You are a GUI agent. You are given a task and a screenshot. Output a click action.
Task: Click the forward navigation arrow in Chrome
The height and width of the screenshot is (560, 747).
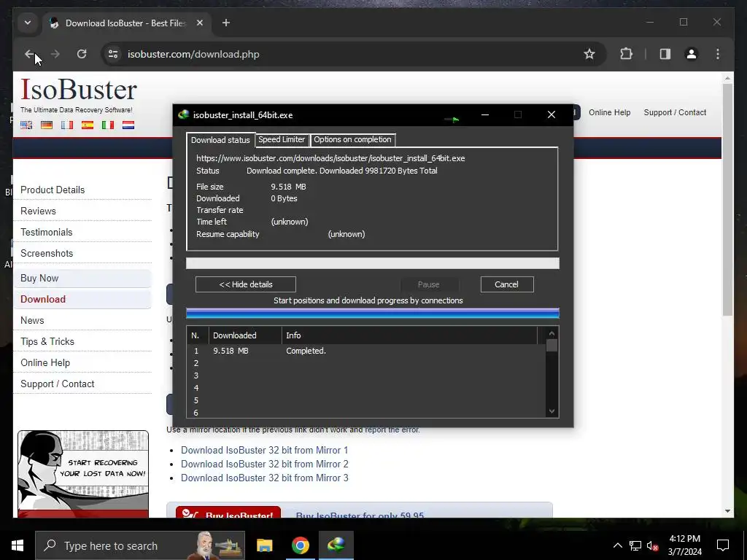[x=55, y=54]
